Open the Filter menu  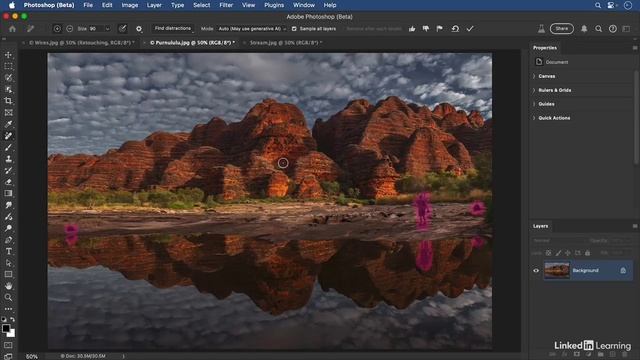click(x=226, y=5)
